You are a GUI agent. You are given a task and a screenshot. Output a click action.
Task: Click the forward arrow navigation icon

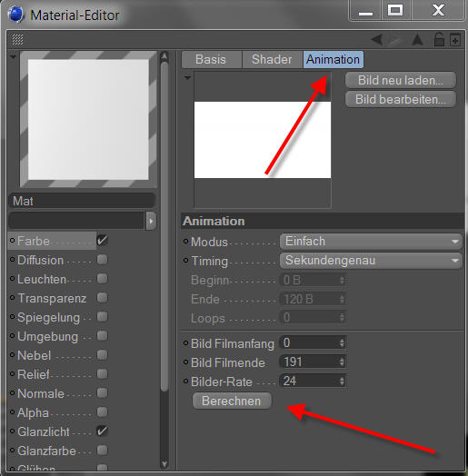pyautogui.click(x=394, y=40)
